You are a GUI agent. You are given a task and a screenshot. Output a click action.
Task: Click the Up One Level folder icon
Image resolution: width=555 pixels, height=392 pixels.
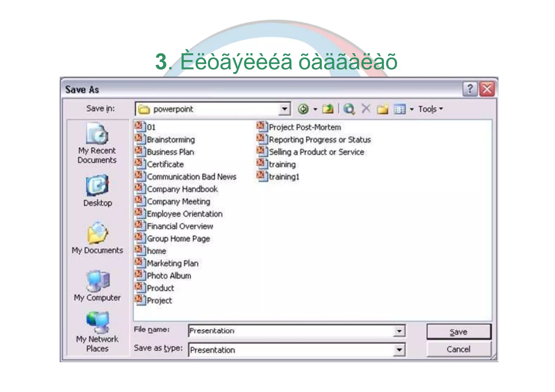point(328,109)
